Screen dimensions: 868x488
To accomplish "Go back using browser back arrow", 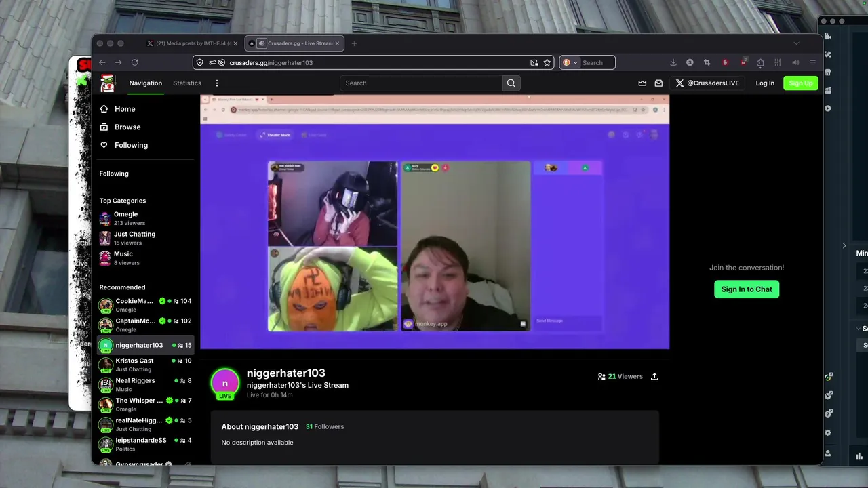I will click(x=102, y=62).
